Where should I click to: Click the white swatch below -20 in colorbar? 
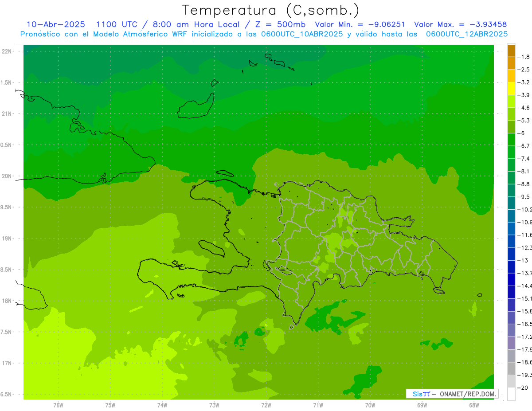tap(511, 394)
